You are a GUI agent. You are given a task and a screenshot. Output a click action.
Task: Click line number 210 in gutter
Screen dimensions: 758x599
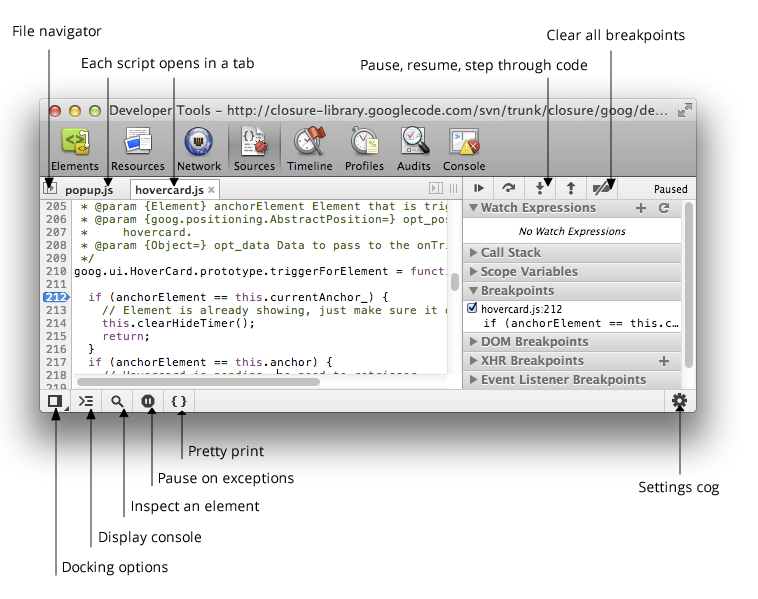(x=56, y=271)
